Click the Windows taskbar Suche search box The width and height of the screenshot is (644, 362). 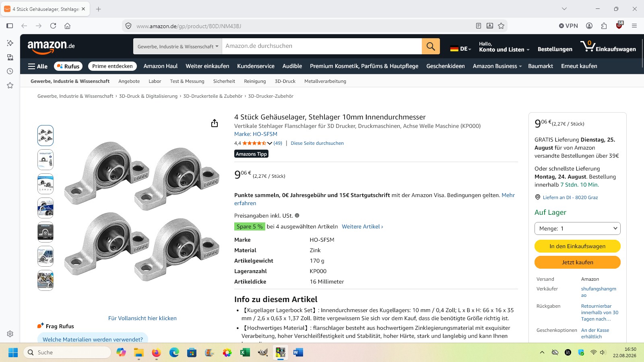click(x=67, y=352)
